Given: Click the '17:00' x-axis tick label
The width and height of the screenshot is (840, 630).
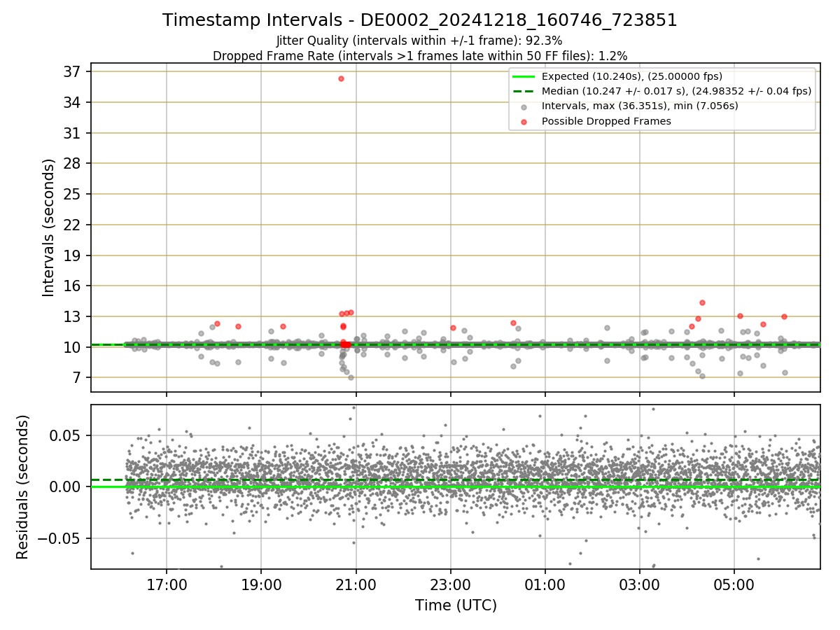Looking at the screenshot, I should [x=167, y=584].
